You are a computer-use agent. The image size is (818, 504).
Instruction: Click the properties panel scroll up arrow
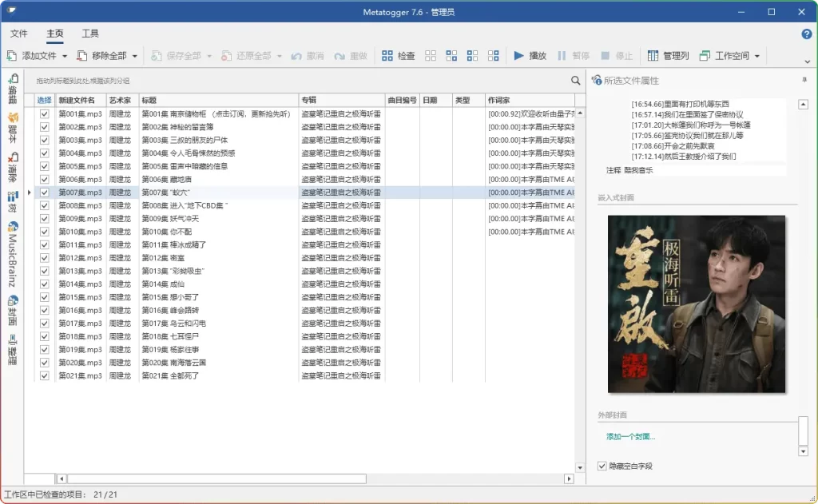(x=803, y=105)
